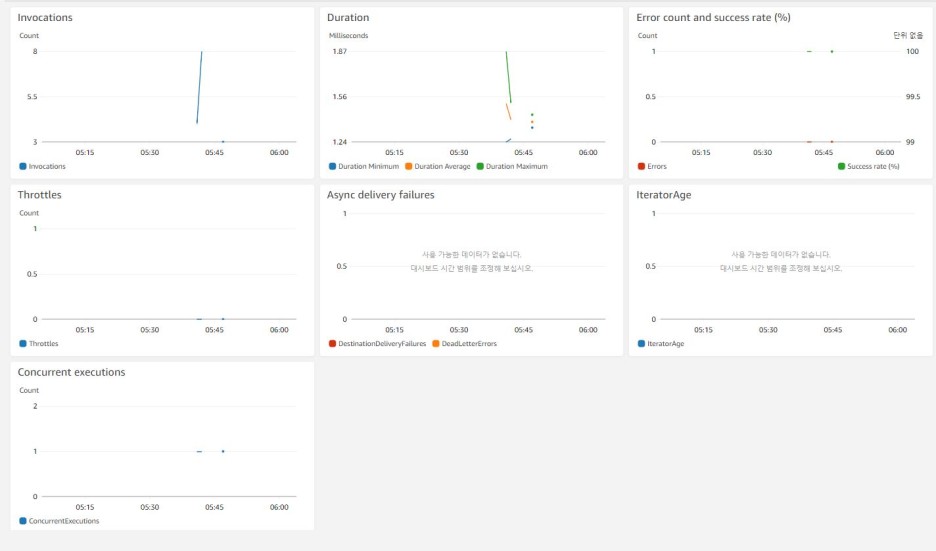
Task: Select the Duration widget title
Action: 348,17
